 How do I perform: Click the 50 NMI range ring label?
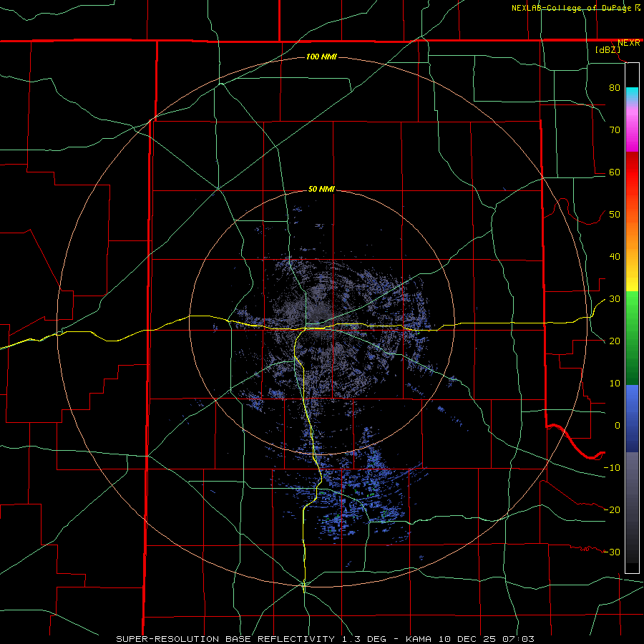pos(321,190)
